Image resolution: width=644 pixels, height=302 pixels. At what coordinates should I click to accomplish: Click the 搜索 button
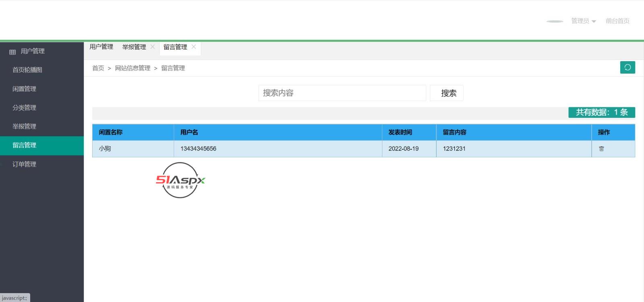(x=447, y=93)
